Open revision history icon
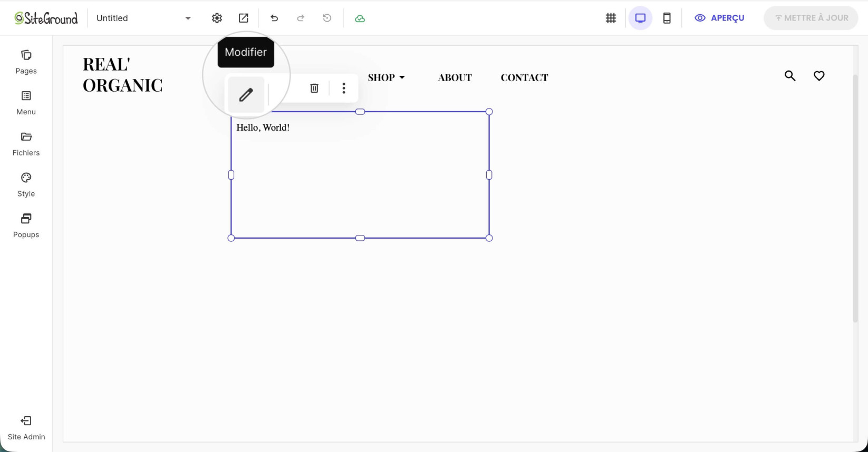 click(x=327, y=18)
